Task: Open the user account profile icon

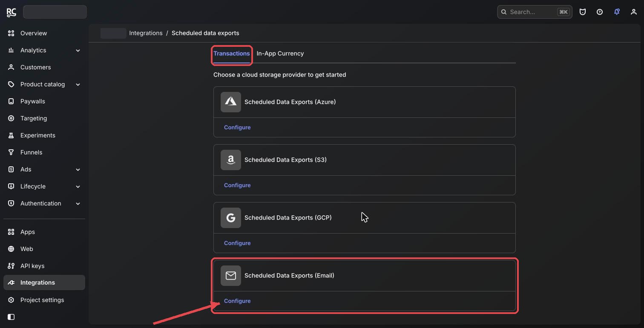Action: click(634, 12)
